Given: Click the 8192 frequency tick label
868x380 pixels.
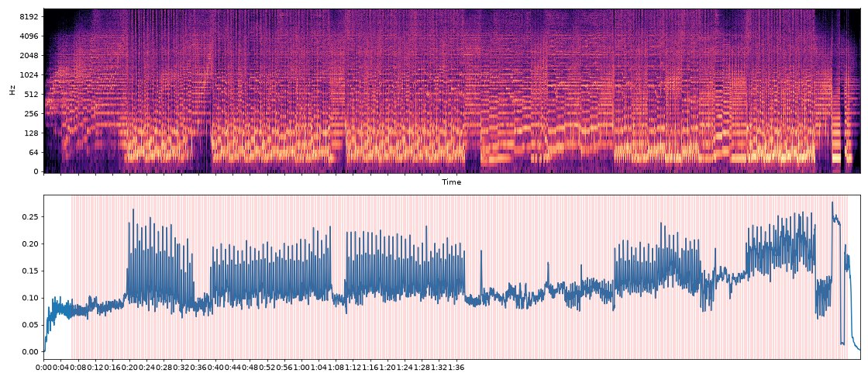Looking at the screenshot, I should click(29, 16).
